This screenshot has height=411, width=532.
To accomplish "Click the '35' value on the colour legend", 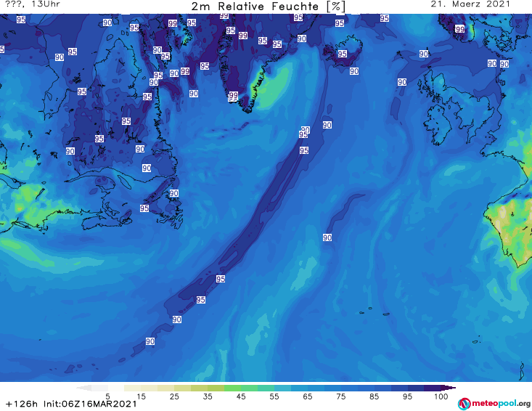I will [208, 396].
